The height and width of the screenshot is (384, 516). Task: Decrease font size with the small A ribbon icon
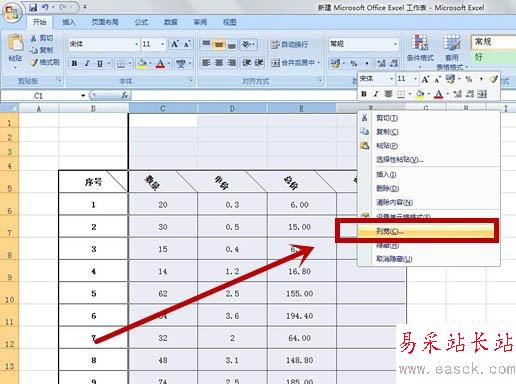(x=187, y=44)
